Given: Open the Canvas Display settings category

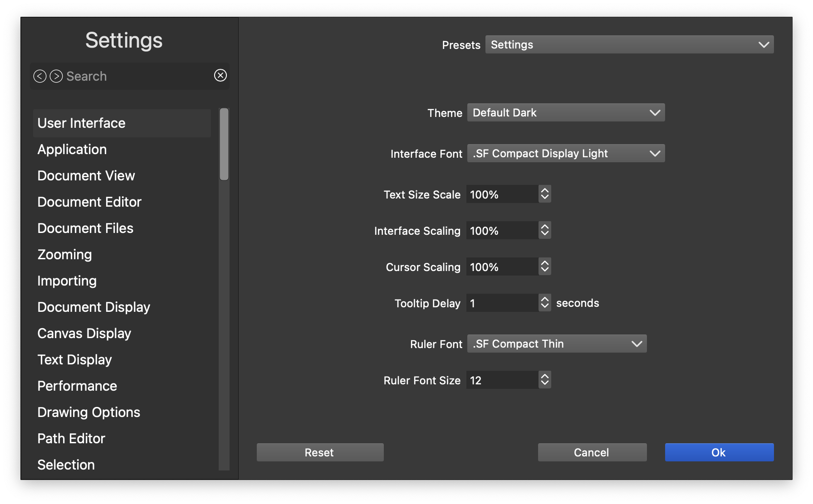Looking at the screenshot, I should (84, 334).
